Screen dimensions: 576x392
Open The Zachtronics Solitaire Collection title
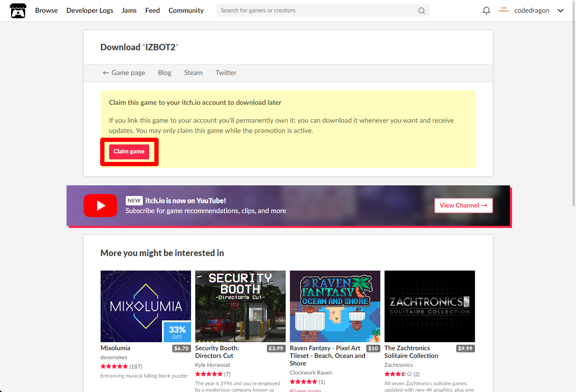(411, 352)
